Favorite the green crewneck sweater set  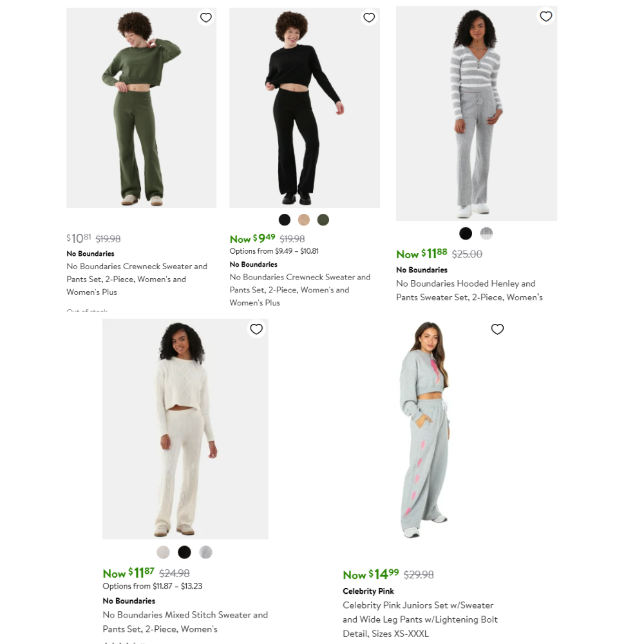click(x=206, y=17)
